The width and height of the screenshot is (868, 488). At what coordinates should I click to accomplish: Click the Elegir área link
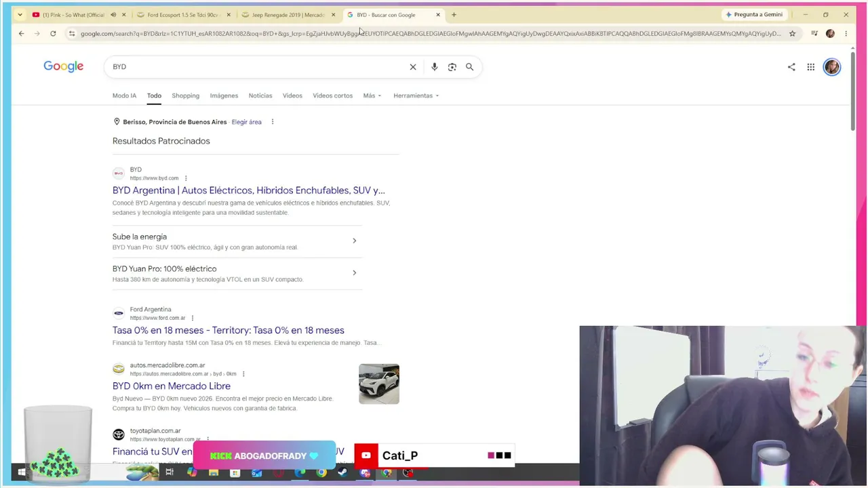pyautogui.click(x=246, y=122)
